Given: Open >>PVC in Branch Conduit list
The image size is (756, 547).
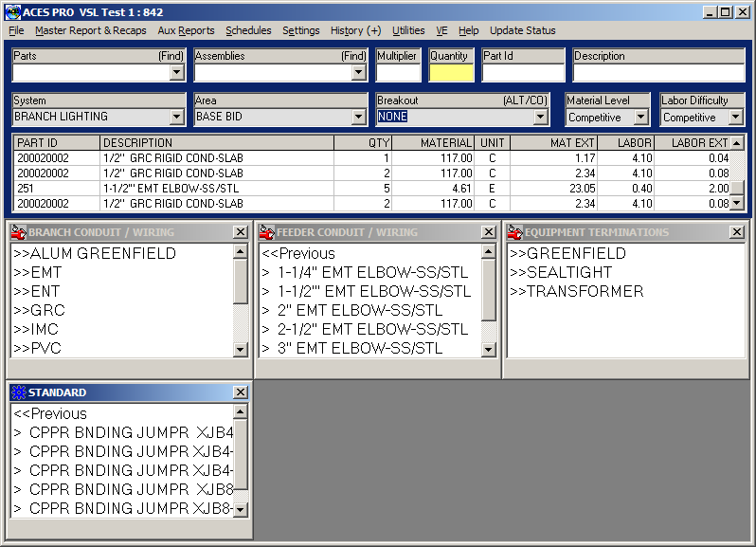Looking at the screenshot, I should [x=38, y=348].
